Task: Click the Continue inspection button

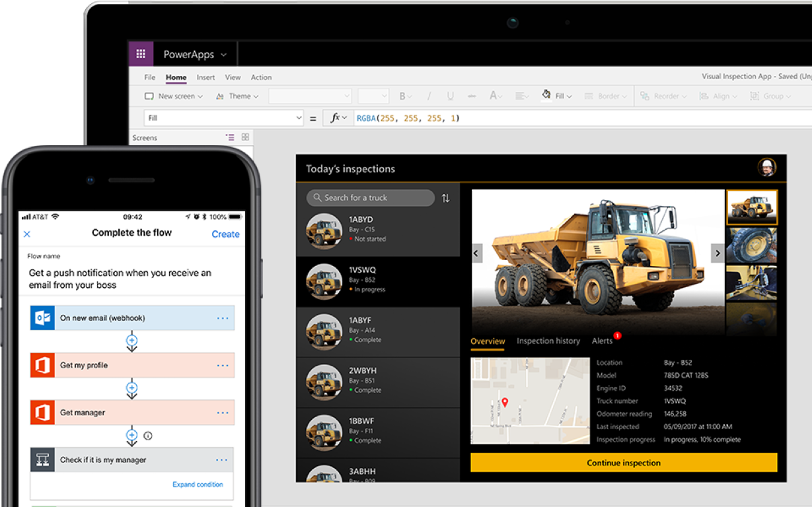Action: click(x=623, y=462)
